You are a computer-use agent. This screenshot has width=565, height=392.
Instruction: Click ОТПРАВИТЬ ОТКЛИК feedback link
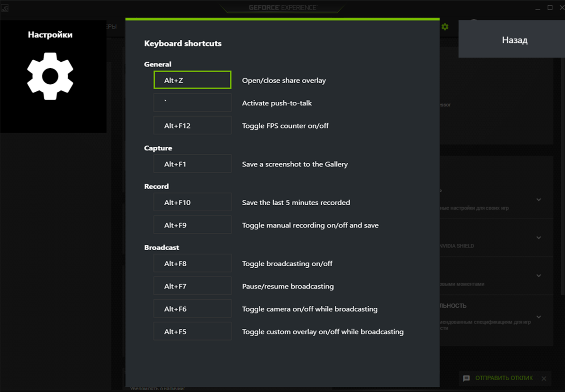pyautogui.click(x=504, y=378)
